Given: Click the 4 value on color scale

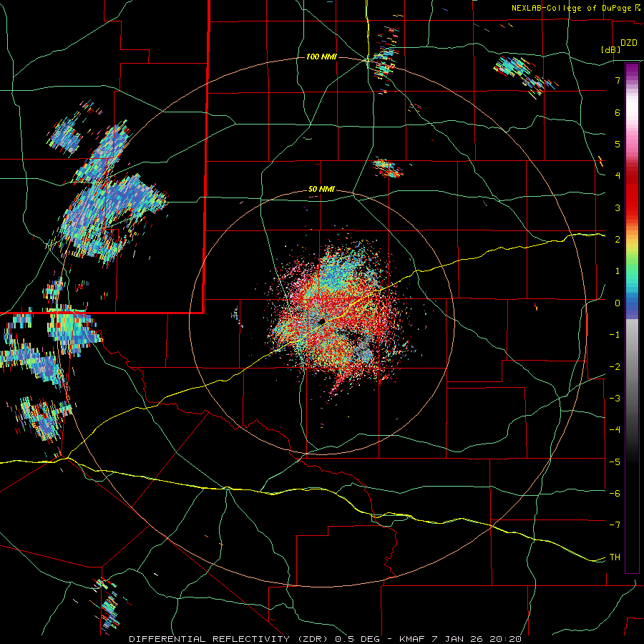Looking at the screenshot, I should click(618, 176).
